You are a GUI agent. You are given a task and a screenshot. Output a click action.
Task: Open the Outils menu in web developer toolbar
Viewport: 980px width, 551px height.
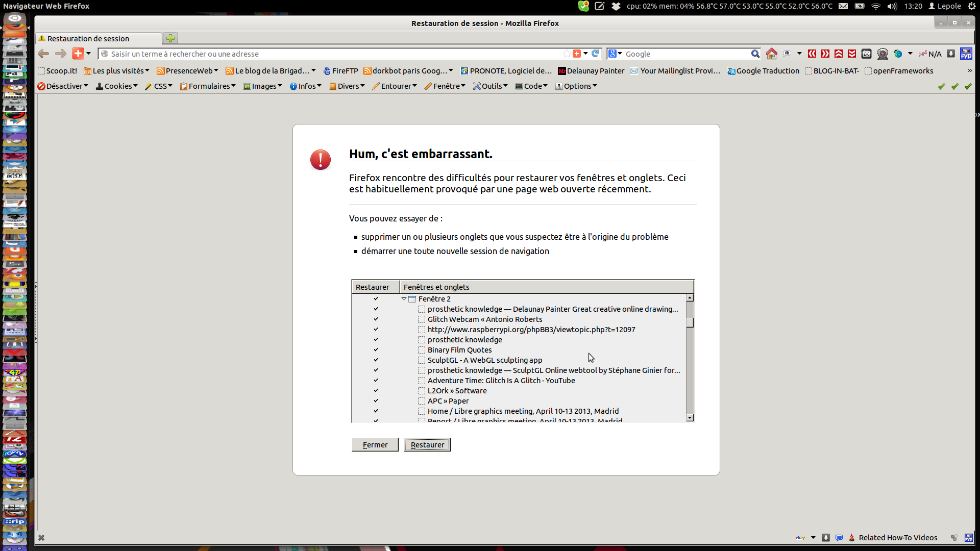(x=490, y=86)
